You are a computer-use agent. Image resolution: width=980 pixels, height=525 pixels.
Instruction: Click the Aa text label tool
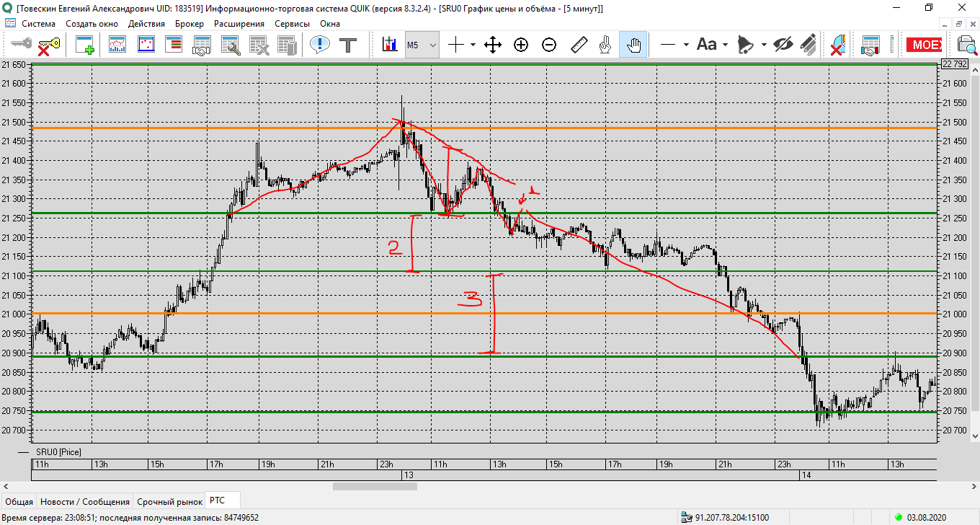[x=707, y=45]
